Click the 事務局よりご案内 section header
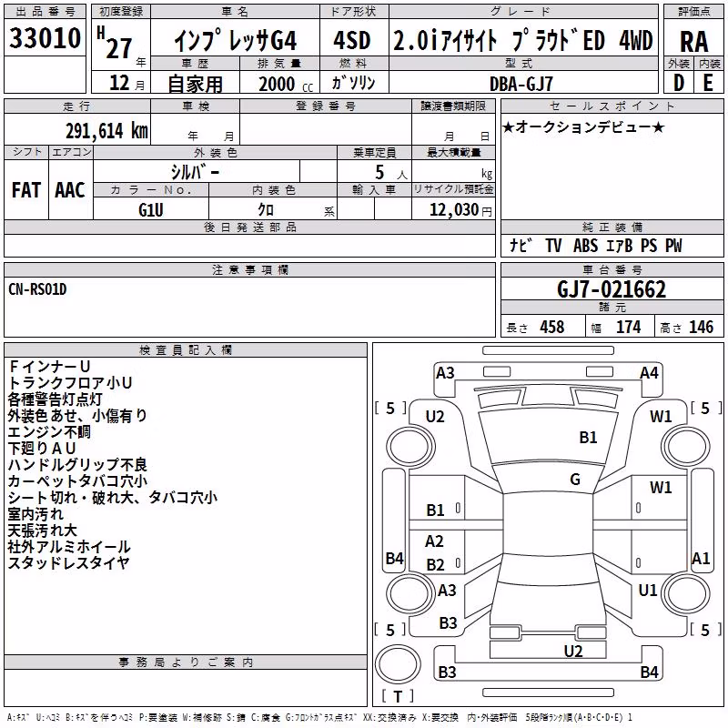The width and height of the screenshot is (728, 728). [x=186, y=662]
